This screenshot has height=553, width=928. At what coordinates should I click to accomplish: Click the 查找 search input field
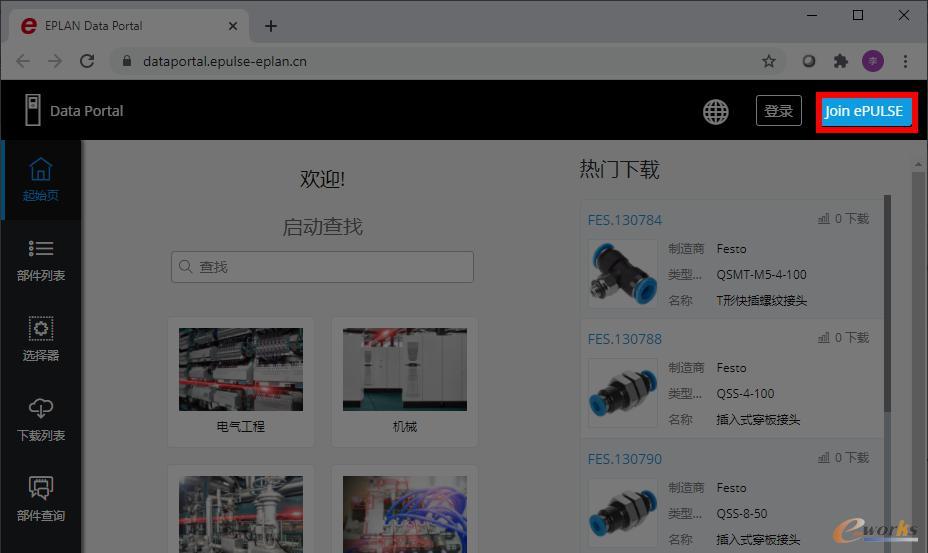point(322,266)
